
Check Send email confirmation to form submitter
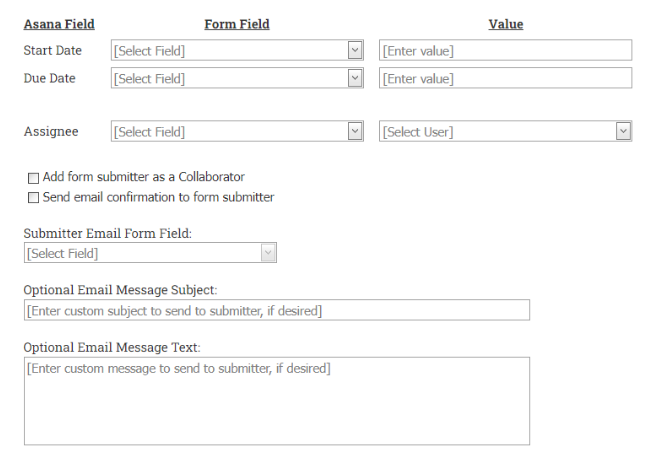[33, 198]
